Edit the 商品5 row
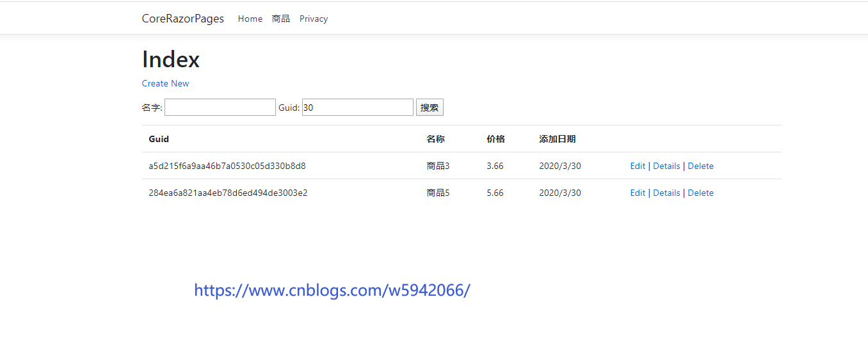This screenshot has width=868, height=338. (x=638, y=193)
